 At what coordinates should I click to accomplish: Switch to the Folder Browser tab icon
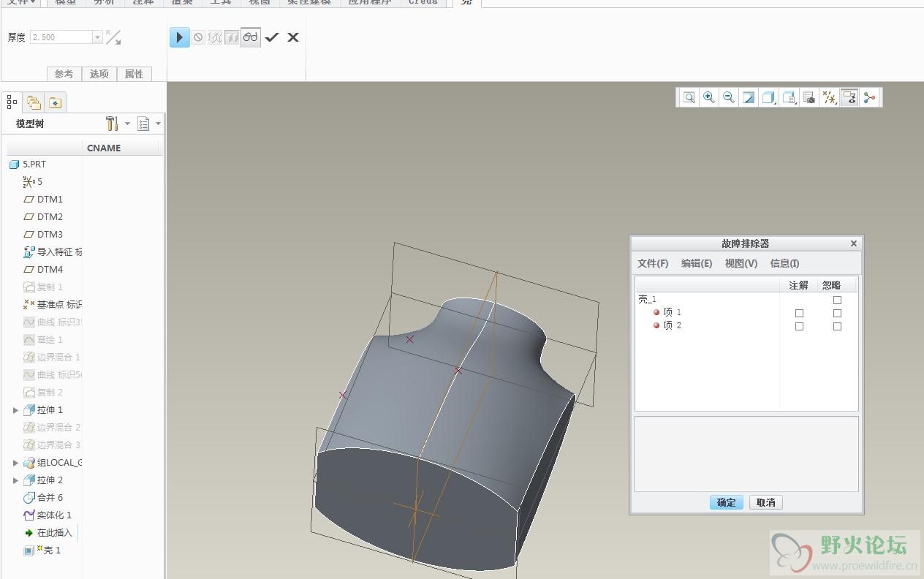click(34, 102)
